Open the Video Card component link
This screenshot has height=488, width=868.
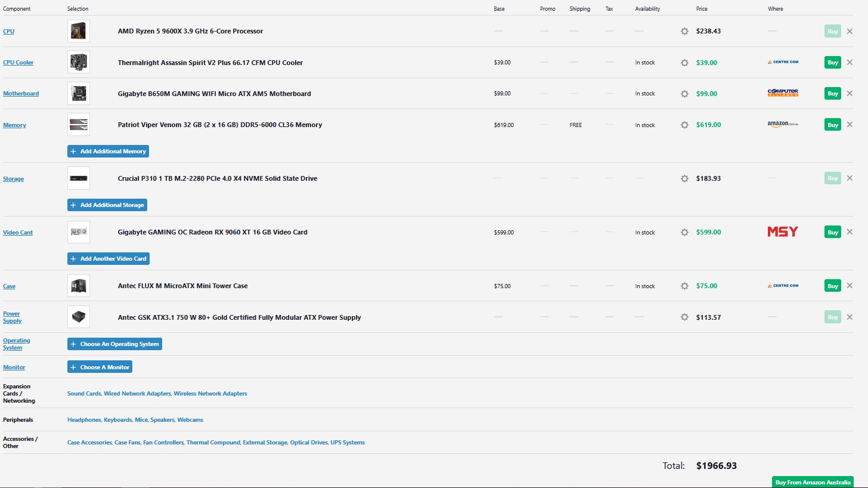(x=18, y=233)
